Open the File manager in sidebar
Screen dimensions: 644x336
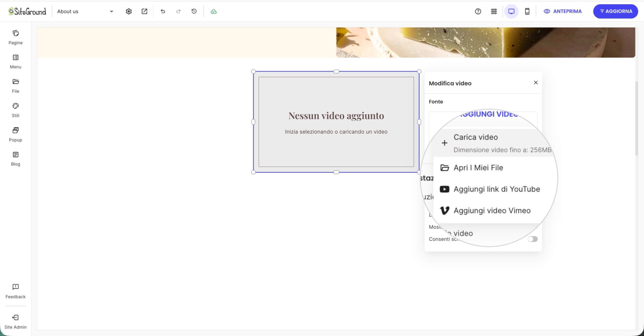pyautogui.click(x=16, y=86)
